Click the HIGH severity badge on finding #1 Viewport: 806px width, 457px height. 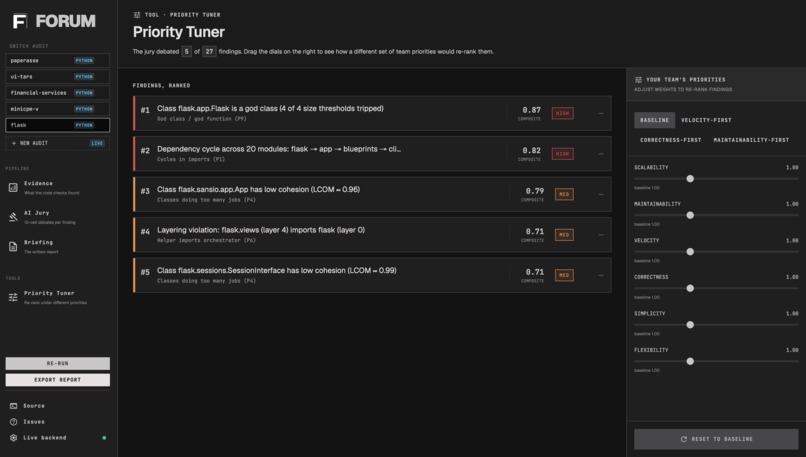pos(562,113)
